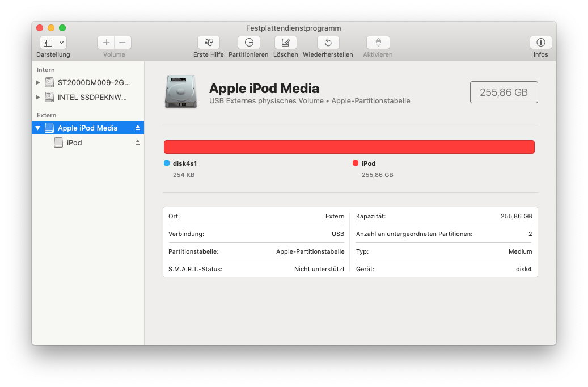Click the Aktivieren mount icon
This screenshot has width=588, height=387.
378,43
